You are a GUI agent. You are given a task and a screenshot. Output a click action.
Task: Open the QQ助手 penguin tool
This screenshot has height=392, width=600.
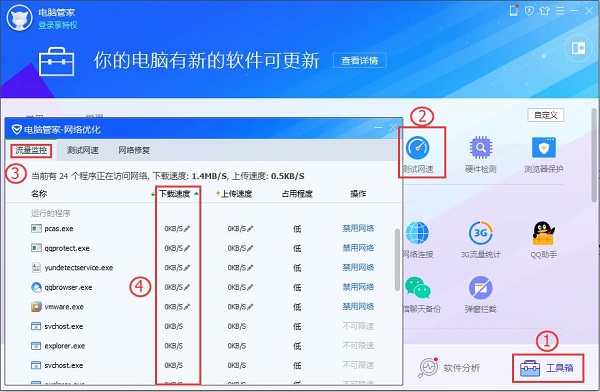coord(543,240)
